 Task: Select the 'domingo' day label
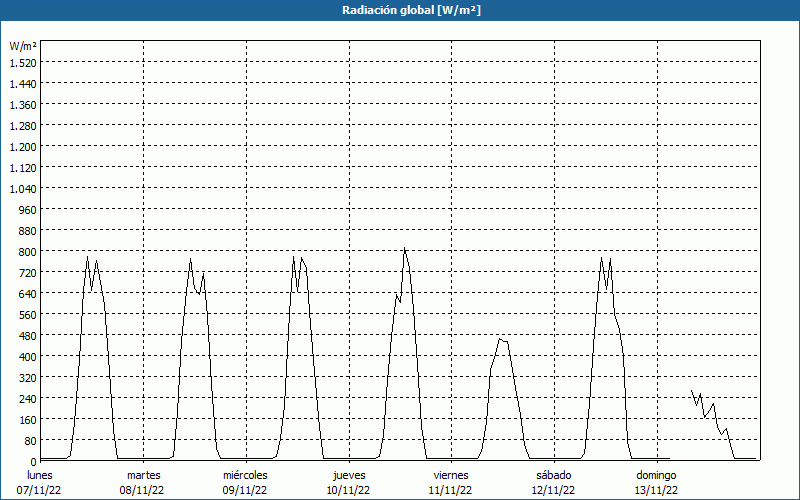click(x=656, y=475)
